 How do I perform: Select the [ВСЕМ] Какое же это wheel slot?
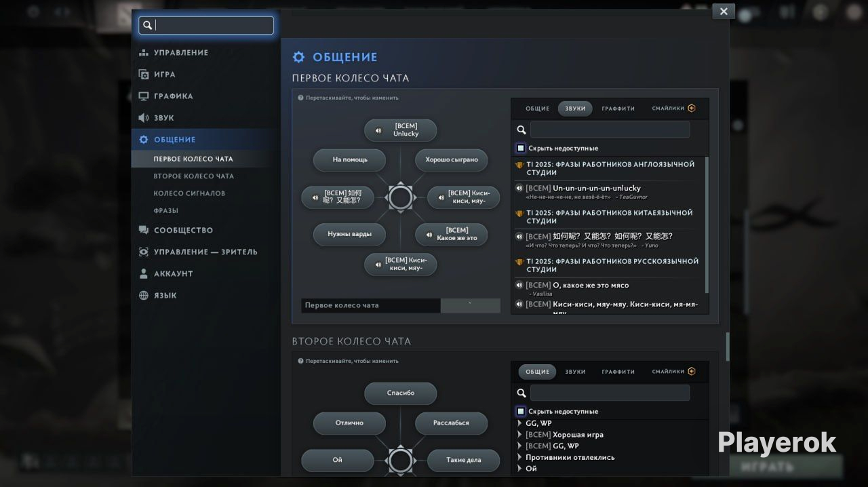coord(452,235)
